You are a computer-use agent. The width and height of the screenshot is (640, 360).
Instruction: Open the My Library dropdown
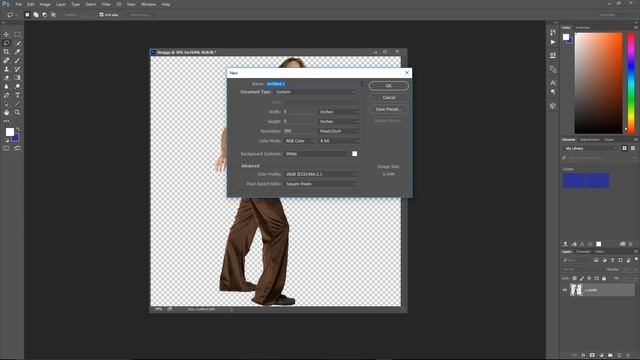click(590, 148)
